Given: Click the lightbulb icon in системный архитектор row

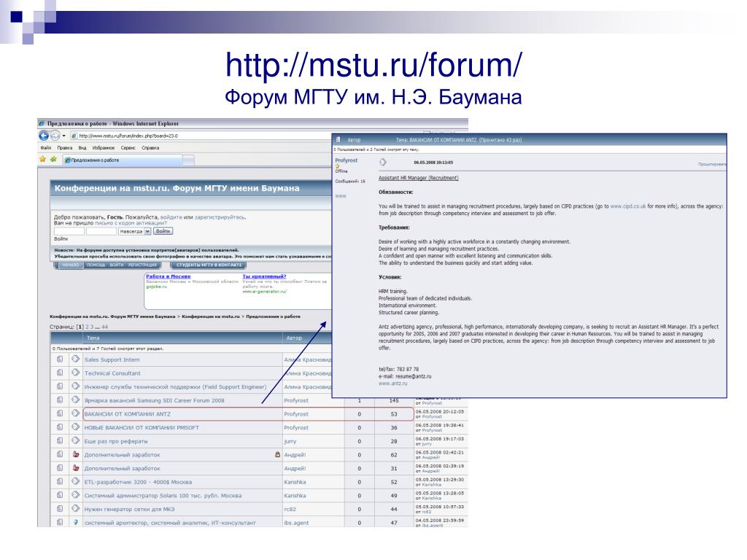Looking at the screenshot, I should point(75,522).
